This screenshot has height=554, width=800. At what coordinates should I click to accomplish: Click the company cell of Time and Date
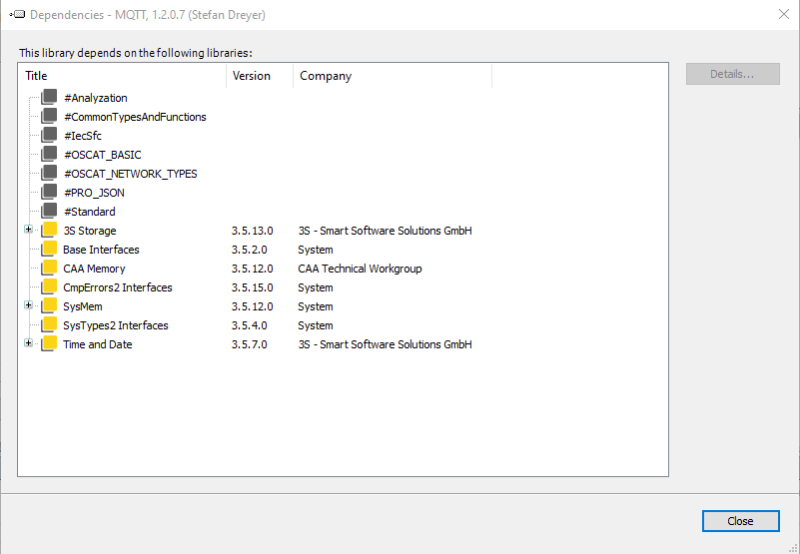pyautogui.click(x=385, y=344)
